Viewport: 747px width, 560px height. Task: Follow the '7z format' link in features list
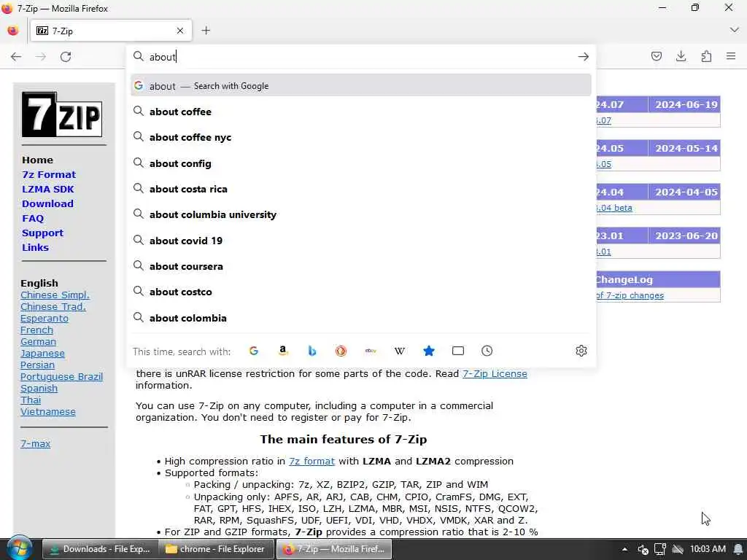(311, 462)
